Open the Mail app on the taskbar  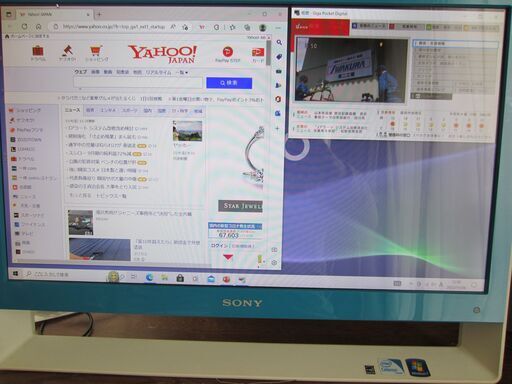point(211,279)
